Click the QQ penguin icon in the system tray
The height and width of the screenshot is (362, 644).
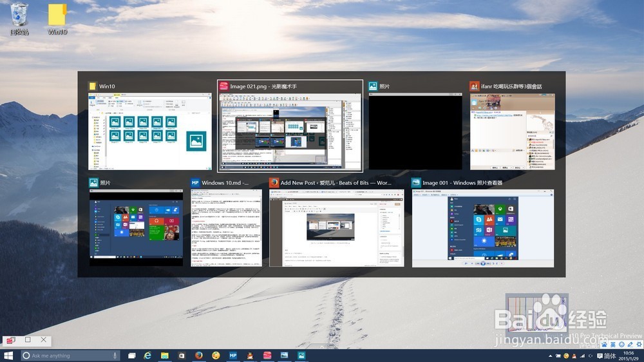click(574, 356)
